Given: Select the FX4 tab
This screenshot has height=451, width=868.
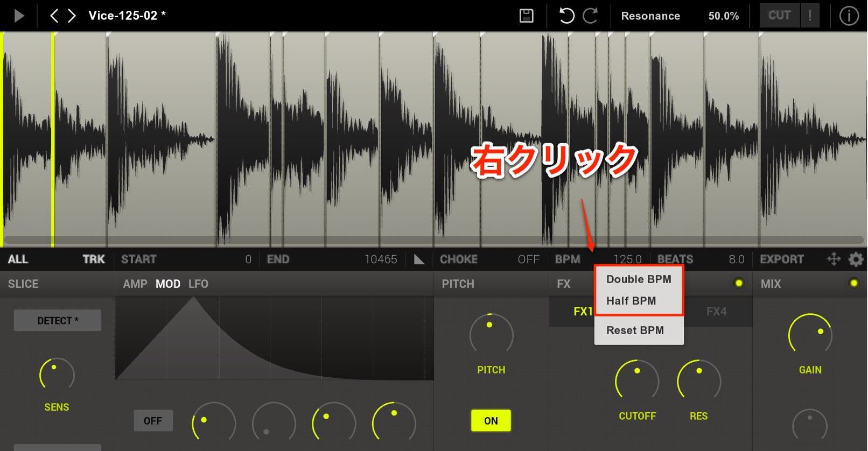Looking at the screenshot, I should 716,312.
